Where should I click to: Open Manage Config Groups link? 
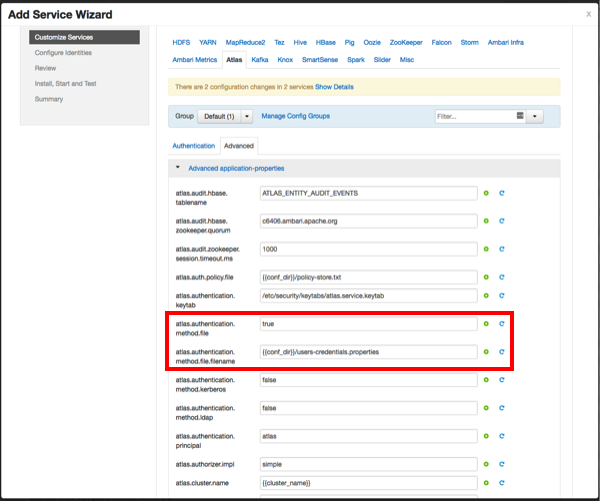pos(295,117)
